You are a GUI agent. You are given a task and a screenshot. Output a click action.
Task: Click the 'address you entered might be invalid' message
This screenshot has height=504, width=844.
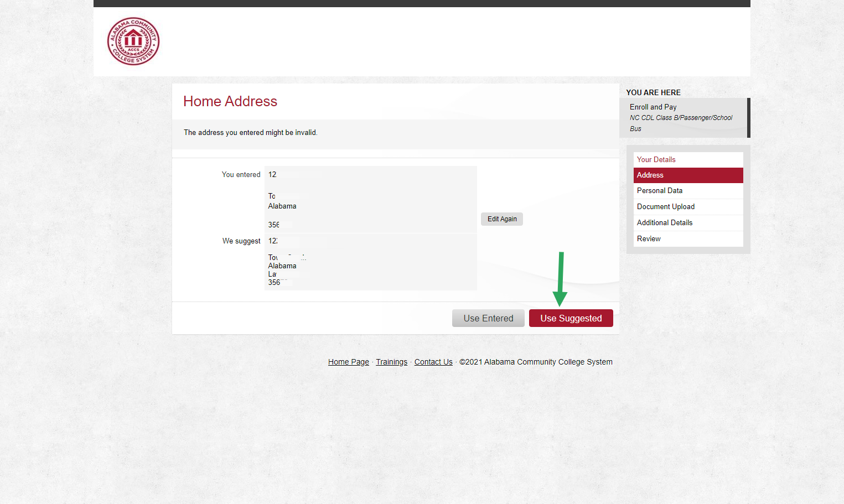(251, 133)
